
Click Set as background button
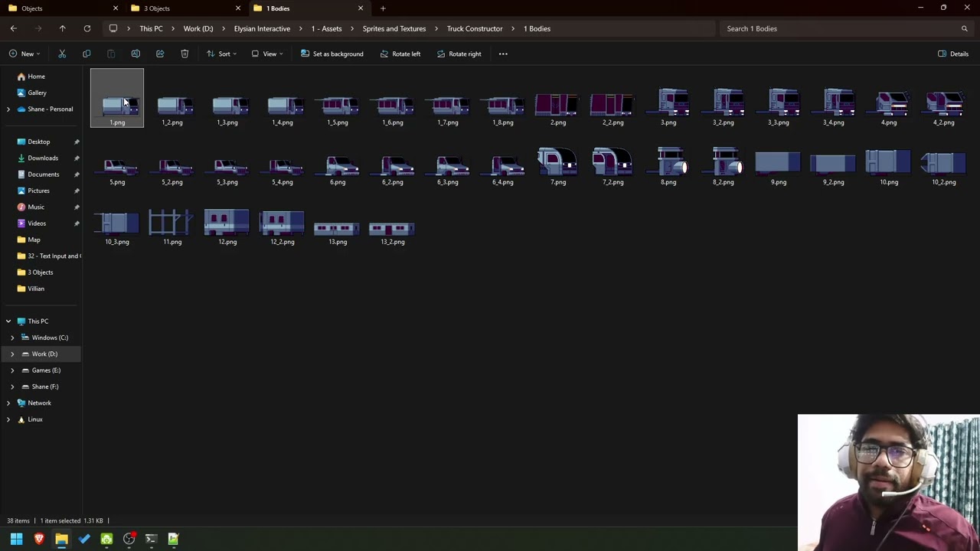(x=332, y=54)
